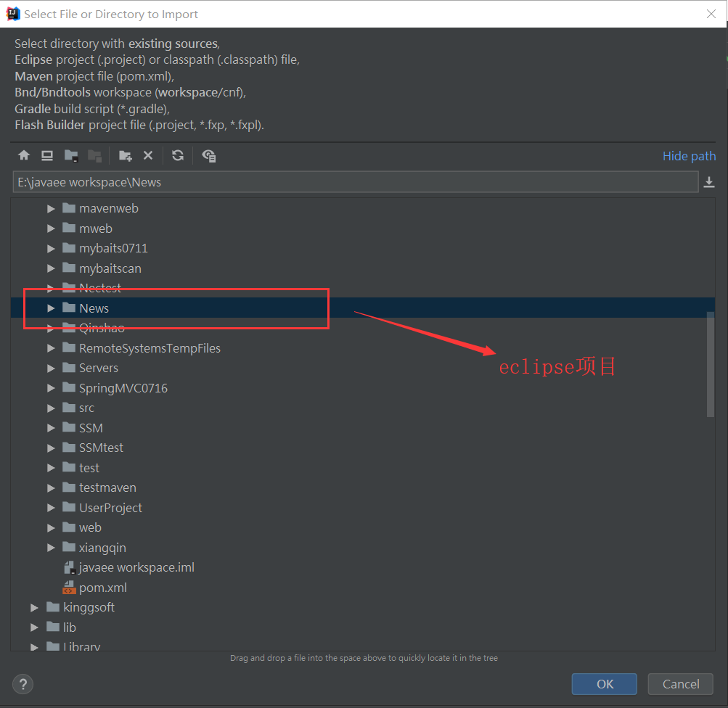Select the SSM folder name
Viewport: 728px width, 708px height.
point(91,428)
